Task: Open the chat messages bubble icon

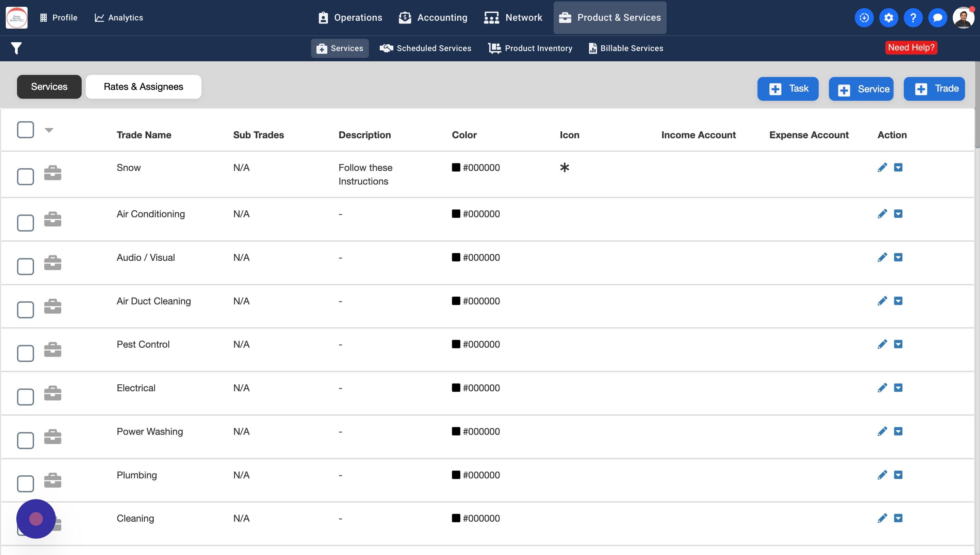Action: (937, 17)
